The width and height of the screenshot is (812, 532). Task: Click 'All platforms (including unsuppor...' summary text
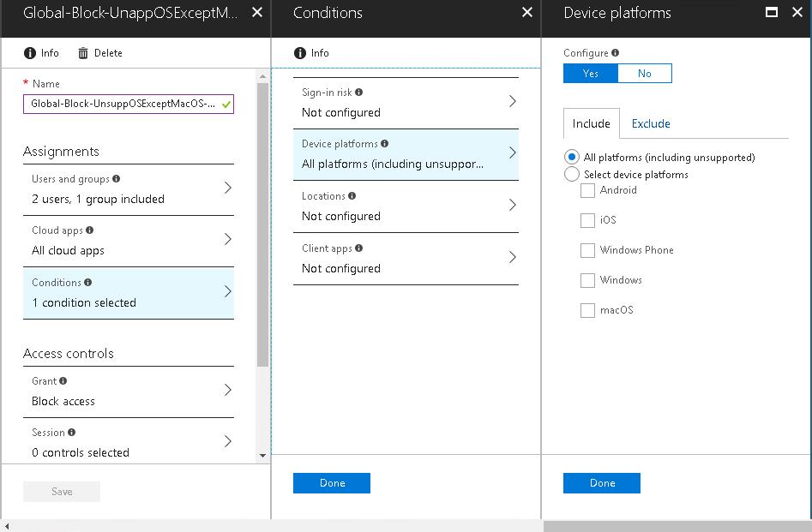coord(393,164)
